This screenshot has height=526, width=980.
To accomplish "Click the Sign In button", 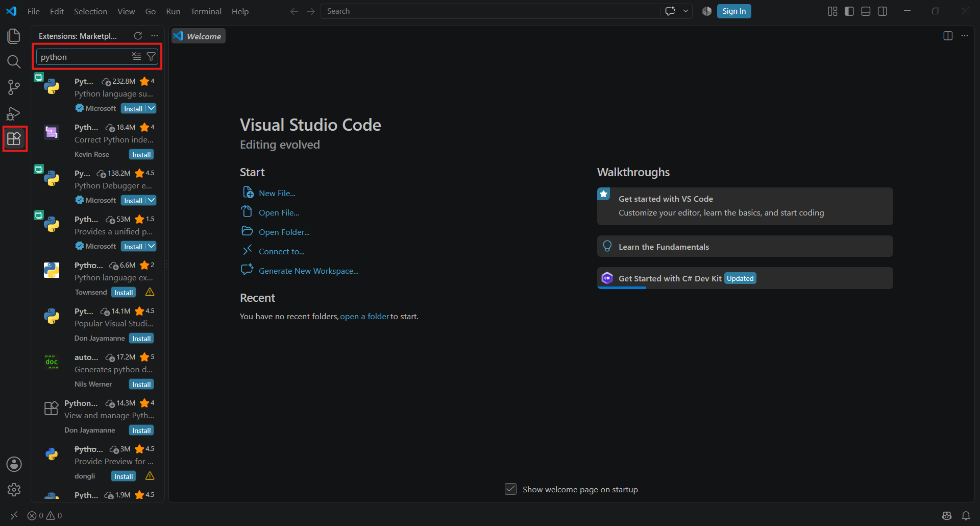I will point(734,11).
